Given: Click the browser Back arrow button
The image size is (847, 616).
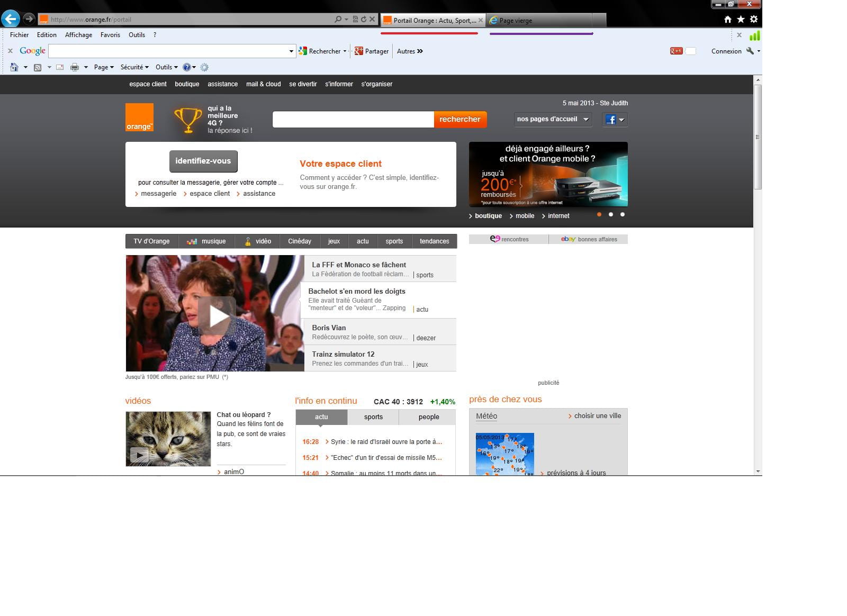Looking at the screenshot, I should (11, 19).
